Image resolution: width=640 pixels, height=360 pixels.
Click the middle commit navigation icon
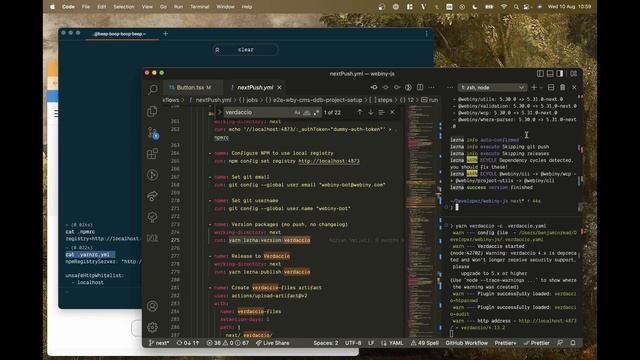coord(385,87)
